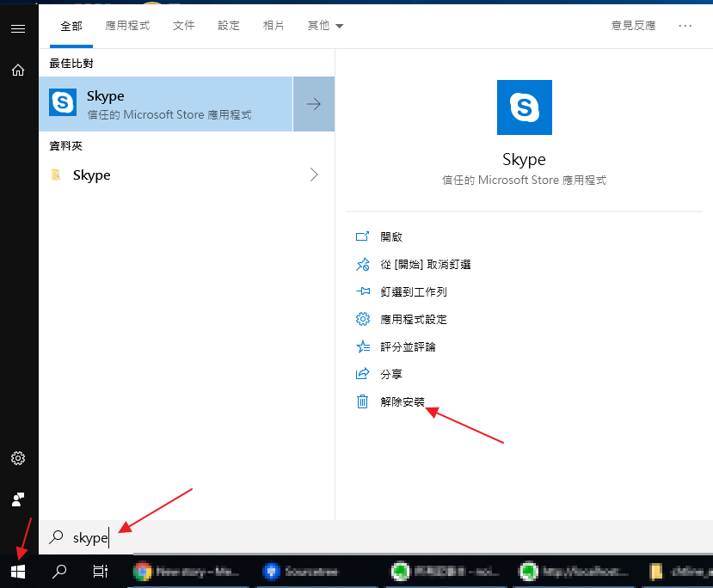The height and width of the screenshot is (588, 713).
Task: Choose 評分並評論
Action: point(408,347)
